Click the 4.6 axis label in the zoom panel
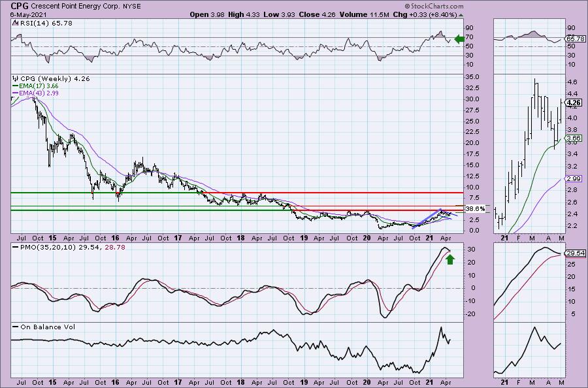This screenshot has height=388, width=588. 572,82
